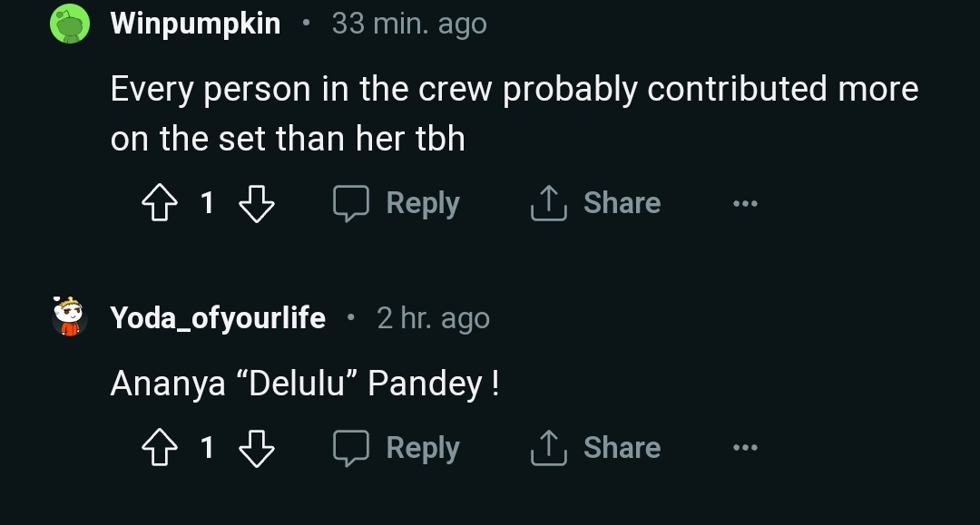This screenshot has width=980, height=525.
Task: Downvote Yoda_ofyourlife's comment
Action: [256, 448]
